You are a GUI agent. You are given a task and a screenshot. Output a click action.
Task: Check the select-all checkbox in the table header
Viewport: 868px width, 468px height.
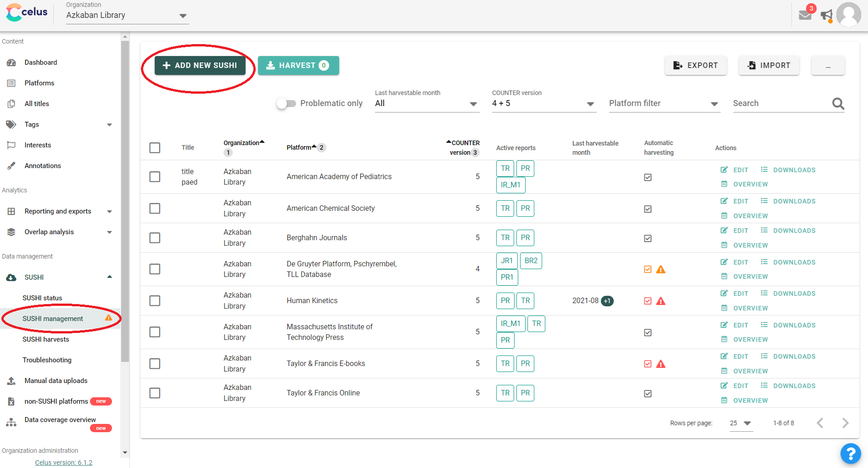tap(155, 148)
